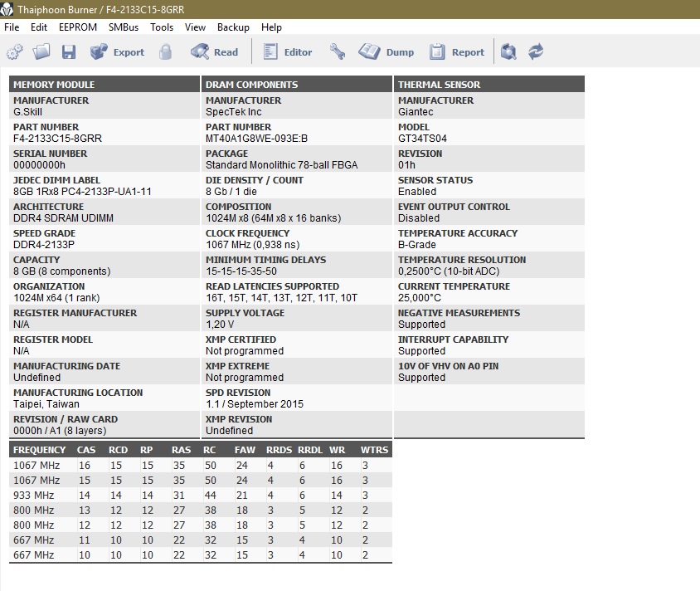The width and height of the screenshot is (700, 591).
Task: Select the 667 MHz row with CAS 11
Action: [201, 540]
